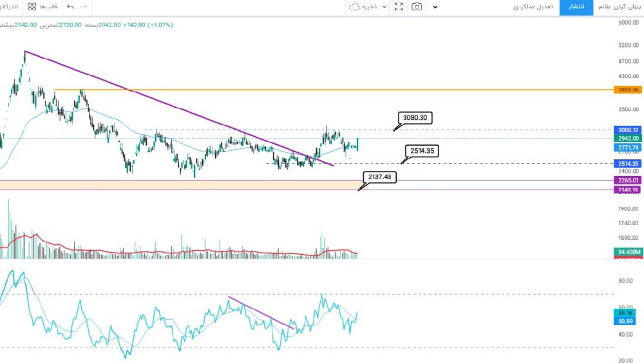Click the purple 2140.18 axis label

627,190
